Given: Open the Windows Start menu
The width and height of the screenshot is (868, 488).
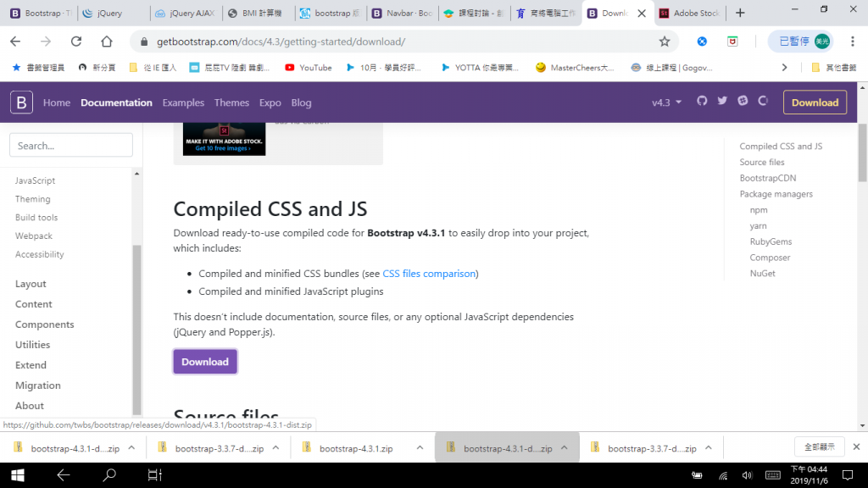Looking at the screenshot, I should 17,475.
